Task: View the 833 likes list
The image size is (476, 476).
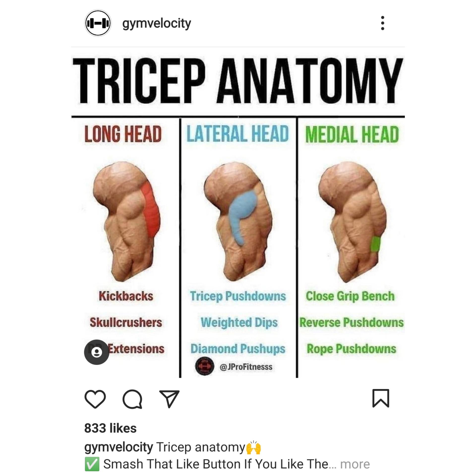Action: [110, 428]
